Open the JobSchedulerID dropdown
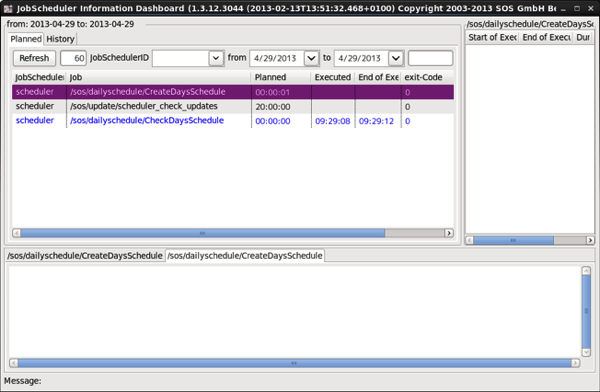This screenshot has width=600, height=392. (216, 58)
